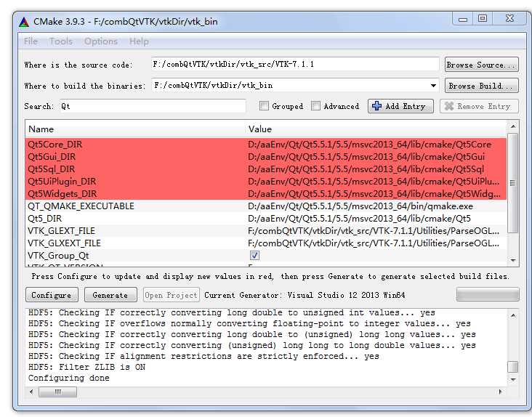Click the output log vertical scrollbar thumb

pos(512,366)
